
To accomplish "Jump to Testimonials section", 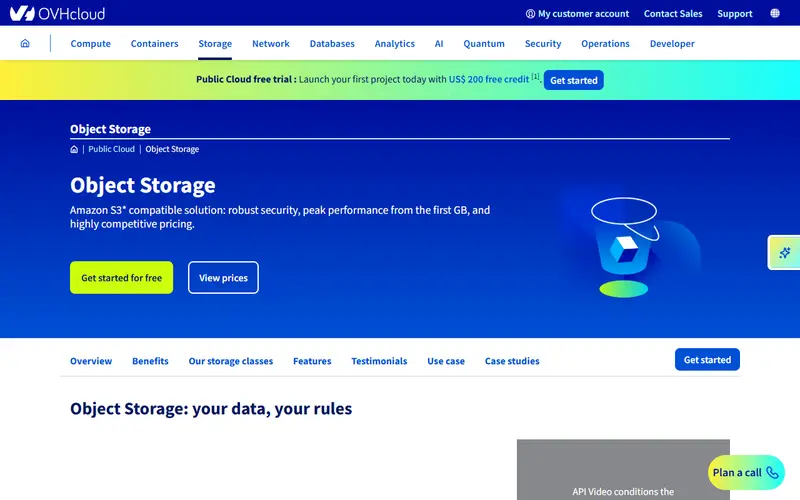I will point(379,361).
